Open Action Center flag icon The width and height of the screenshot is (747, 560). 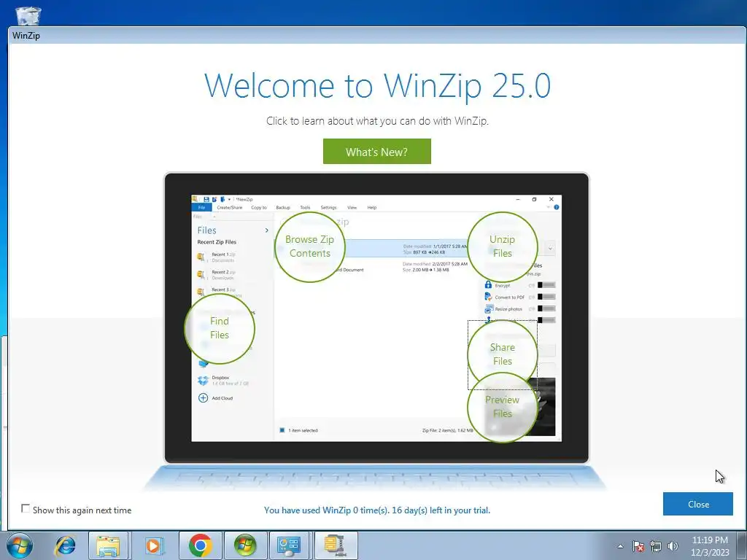click(x=638, y=546)
